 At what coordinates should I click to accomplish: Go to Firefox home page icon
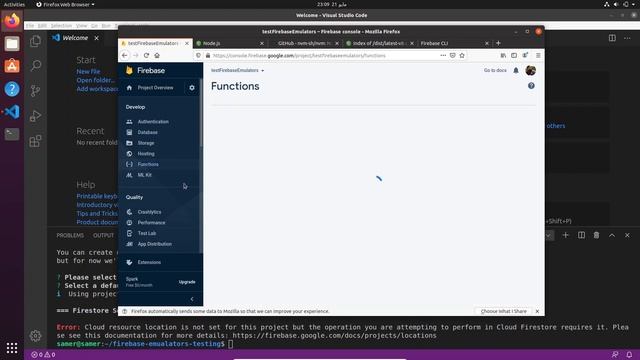click(157, 56)
